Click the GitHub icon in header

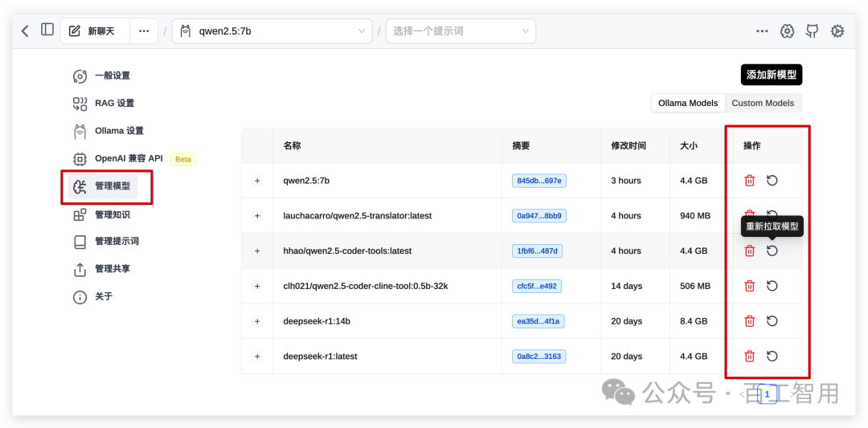tap(812, 31)
